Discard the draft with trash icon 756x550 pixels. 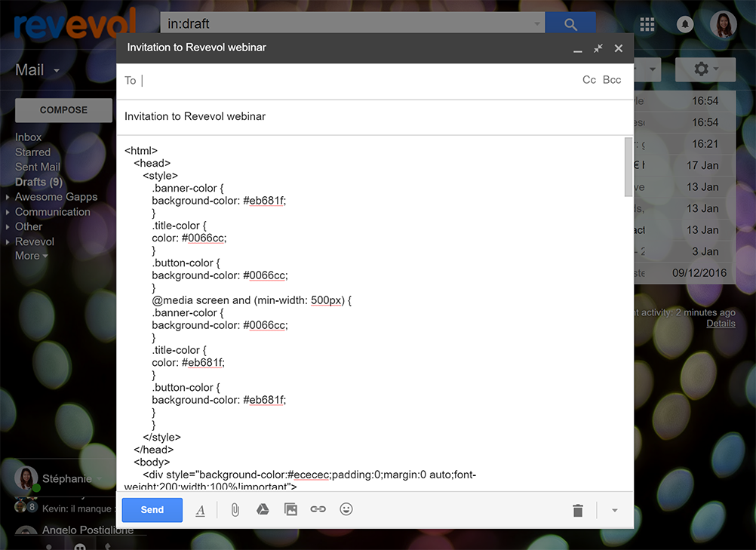tap(578, 510)
